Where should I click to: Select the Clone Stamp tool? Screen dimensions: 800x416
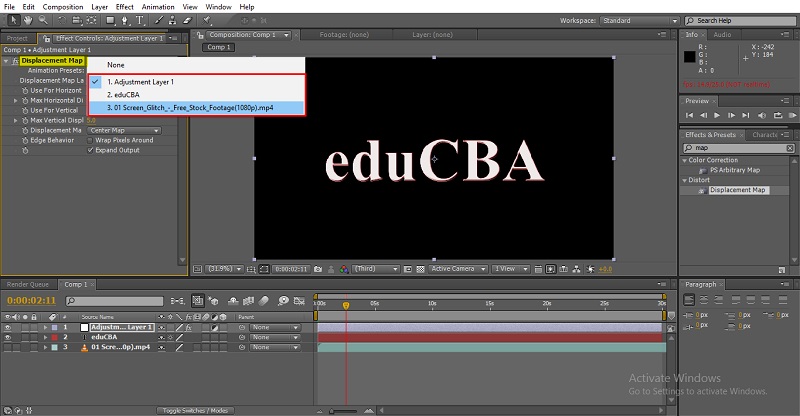pyautogui.click(x=172, y=20)
